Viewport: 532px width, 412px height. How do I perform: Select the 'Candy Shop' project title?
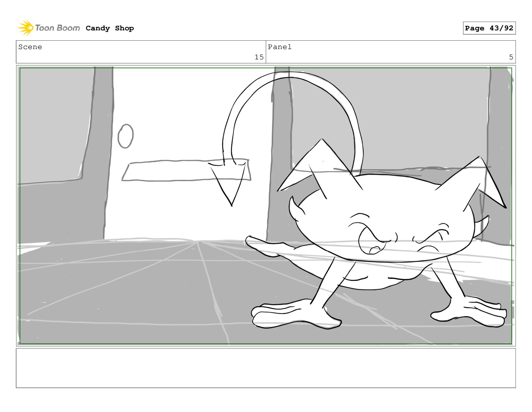110,28
